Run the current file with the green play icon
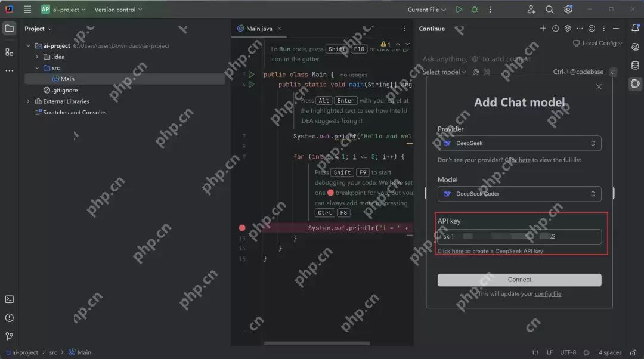Image resolution: width=644 pixels, height=359 pixels. tap(459, 10)
